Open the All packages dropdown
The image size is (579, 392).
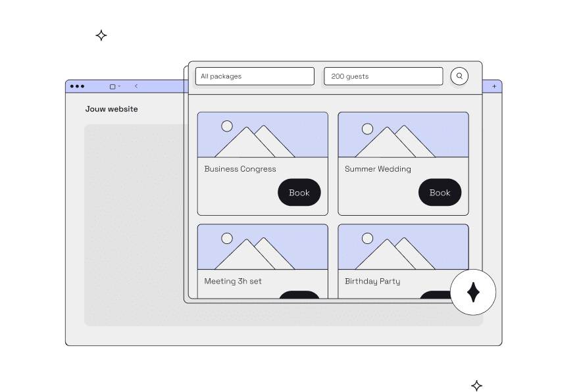point(255,76)
